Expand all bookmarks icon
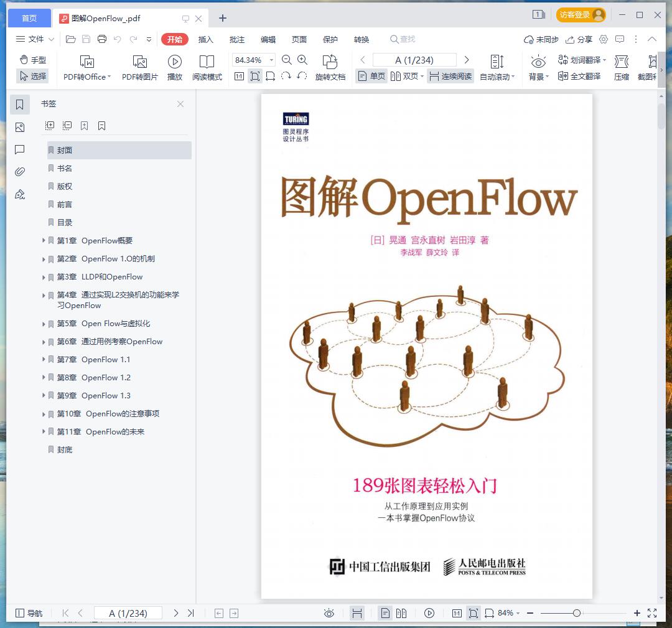The height and width of the screenshot is (628, 672). coord(50,126)
